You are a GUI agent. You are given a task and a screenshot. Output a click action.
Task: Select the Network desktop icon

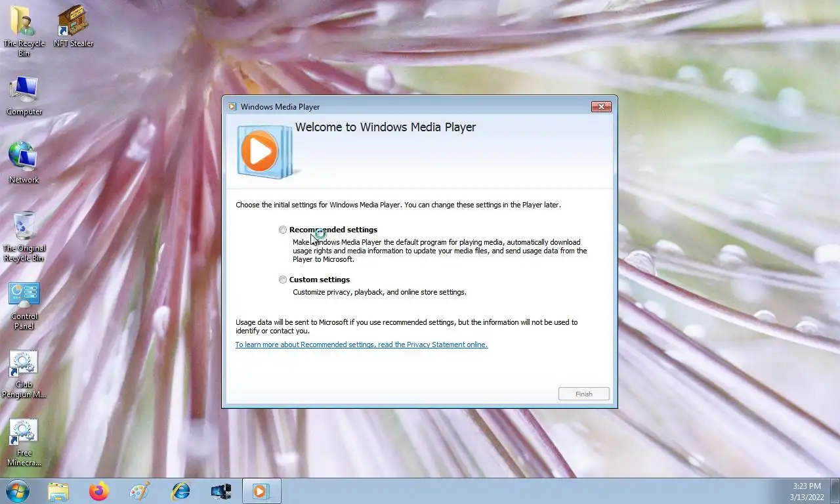coord(24,163)
